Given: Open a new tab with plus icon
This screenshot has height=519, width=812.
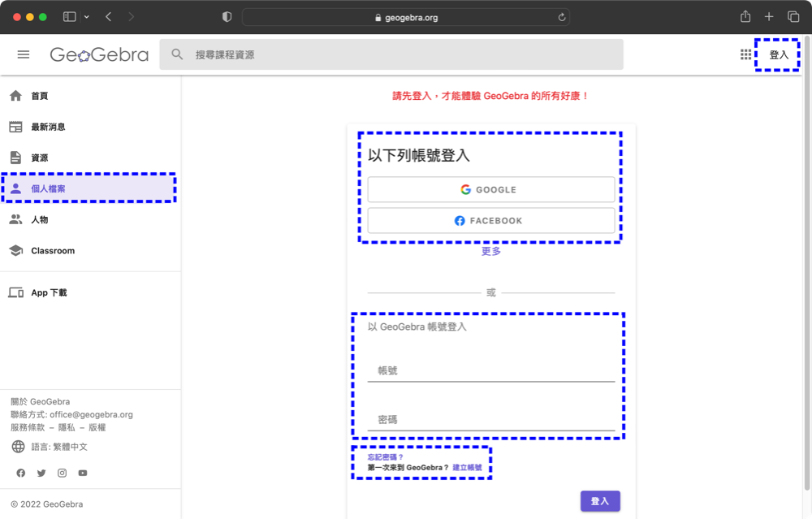Looking at the screenshot, I should coord(769,17).
